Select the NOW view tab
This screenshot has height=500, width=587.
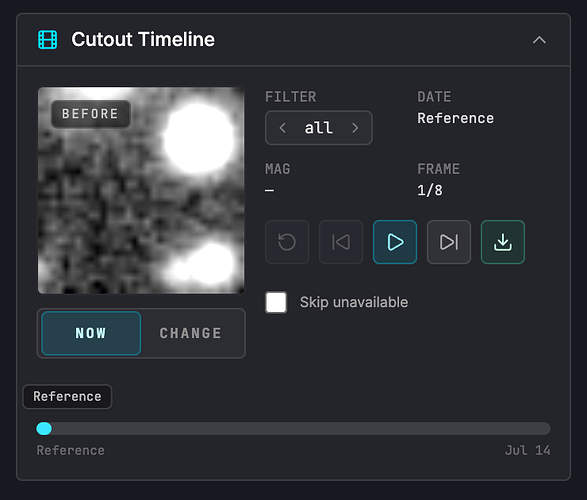point(91,333)
